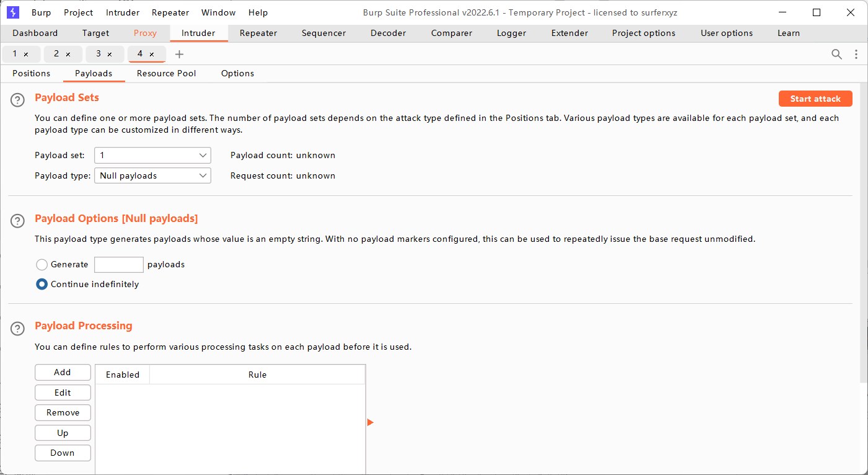This screenshot has width=868, height=475.
Task: Select Intruder attack tab 1
Action: tap(15, 54)
